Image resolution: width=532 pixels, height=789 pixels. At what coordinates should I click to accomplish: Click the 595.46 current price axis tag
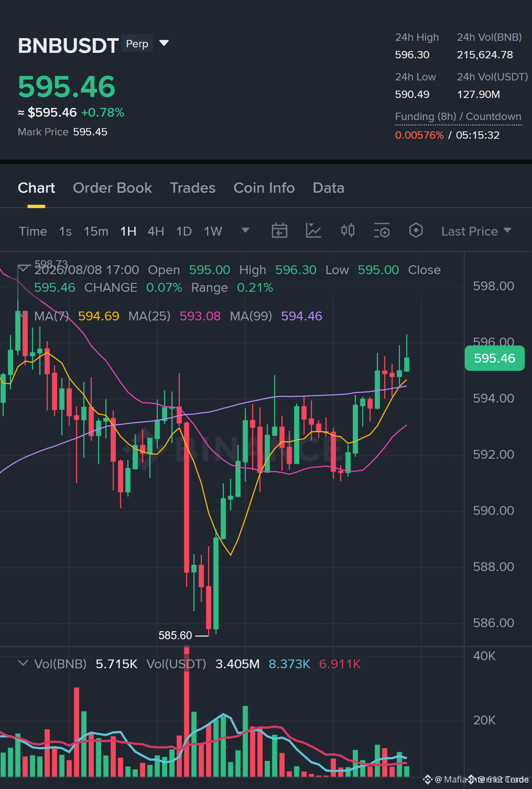click(x=495, y=358)
